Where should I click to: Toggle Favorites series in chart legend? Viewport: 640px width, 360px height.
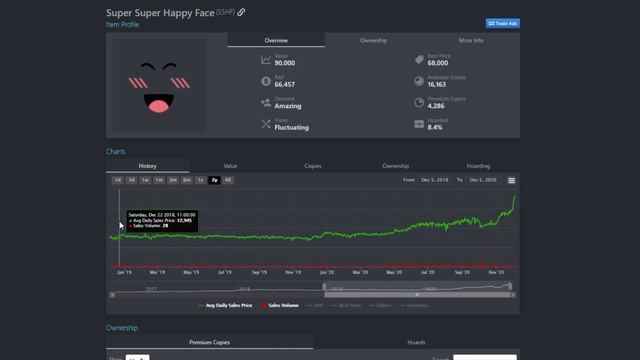(413, 305)
